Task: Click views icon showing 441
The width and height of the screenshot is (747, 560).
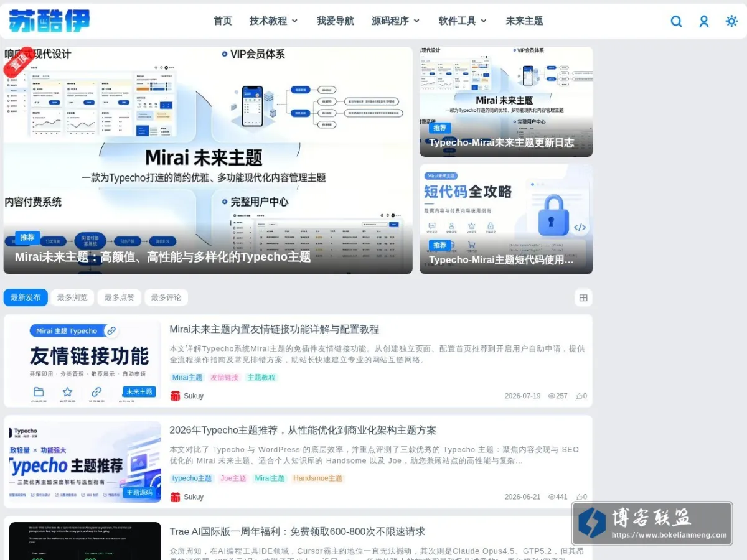Action: tap(552, 497)
